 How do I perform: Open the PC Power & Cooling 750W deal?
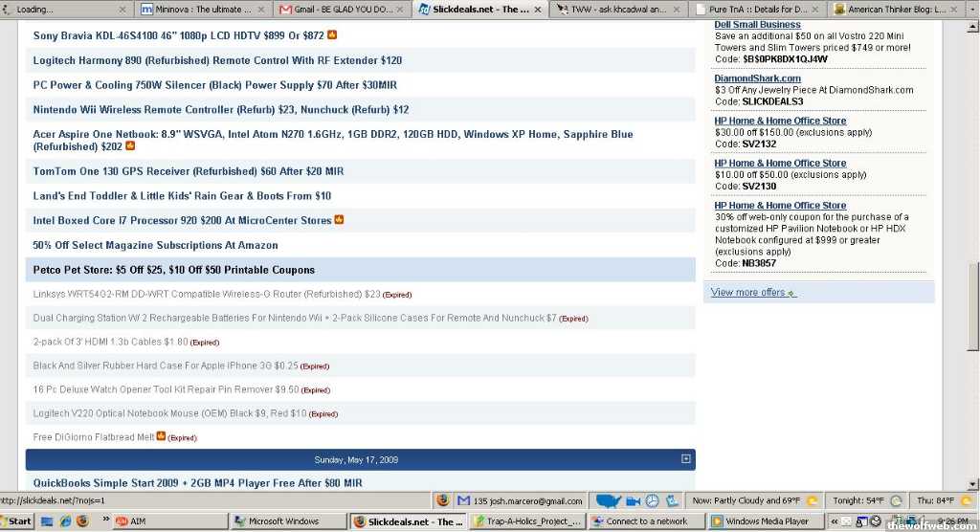pyautogui.click(x=215, y=85)
